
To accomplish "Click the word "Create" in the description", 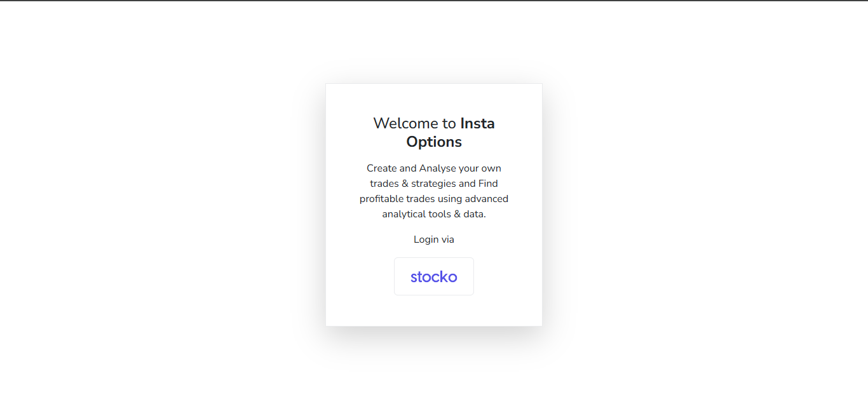I will 382,168.
